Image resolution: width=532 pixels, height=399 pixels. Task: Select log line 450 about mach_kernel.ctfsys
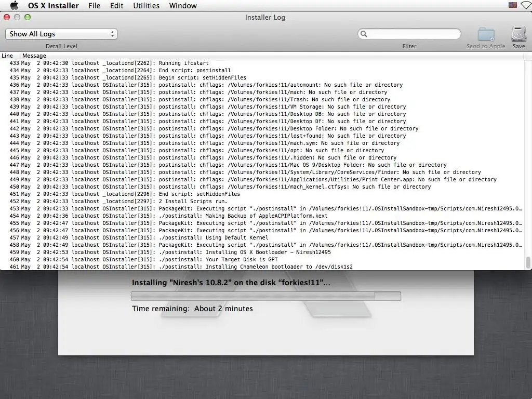262,187
